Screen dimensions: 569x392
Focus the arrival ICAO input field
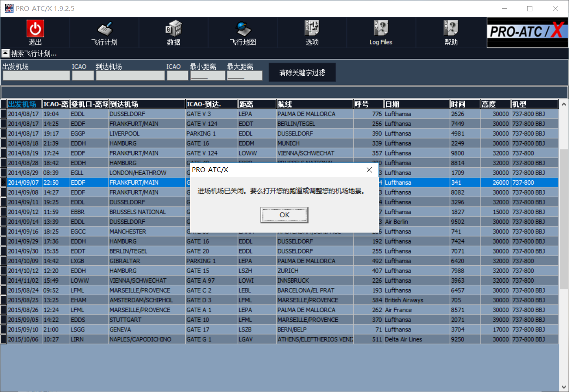pyautogui.click(x=177, y=75)
